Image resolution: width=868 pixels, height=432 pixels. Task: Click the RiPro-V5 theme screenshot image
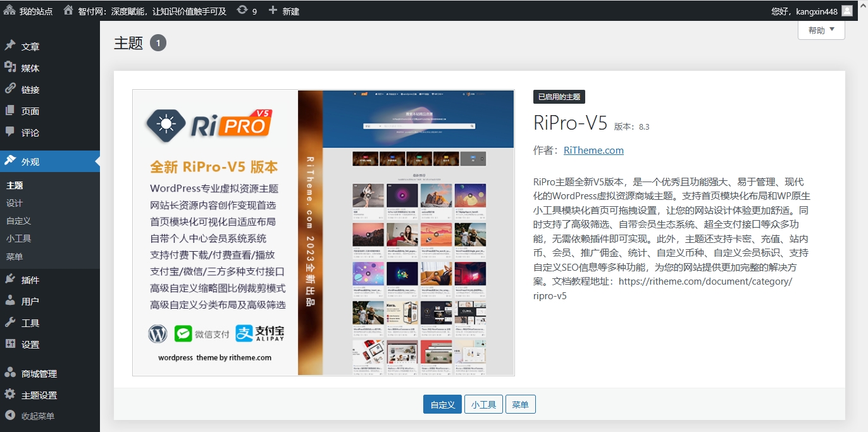pyautogui.click(x=323, y=233)
